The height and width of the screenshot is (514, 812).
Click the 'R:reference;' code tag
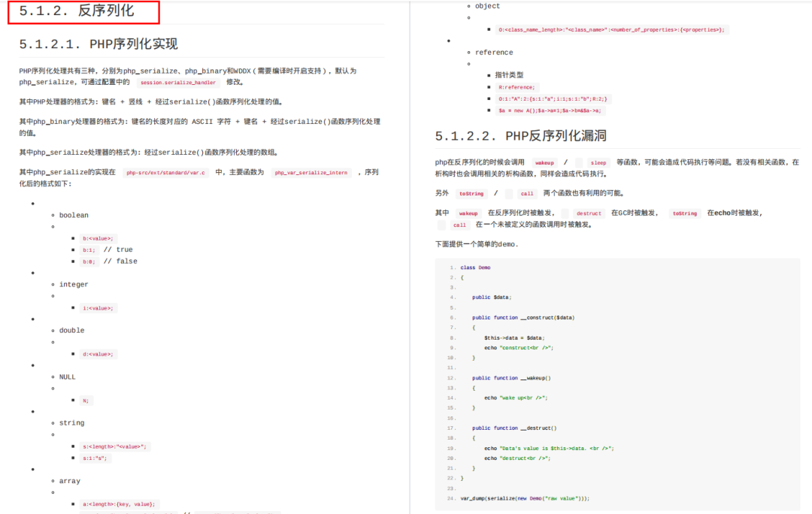517,87
